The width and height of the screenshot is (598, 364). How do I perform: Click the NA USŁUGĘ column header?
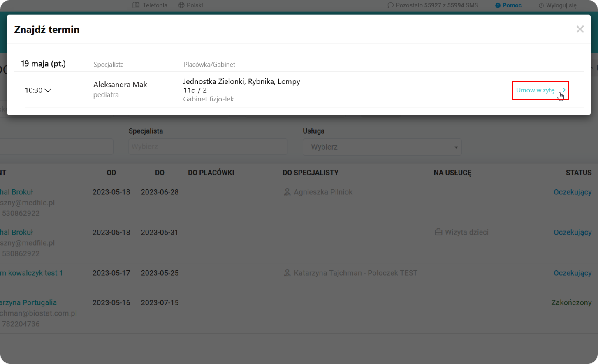452,173
